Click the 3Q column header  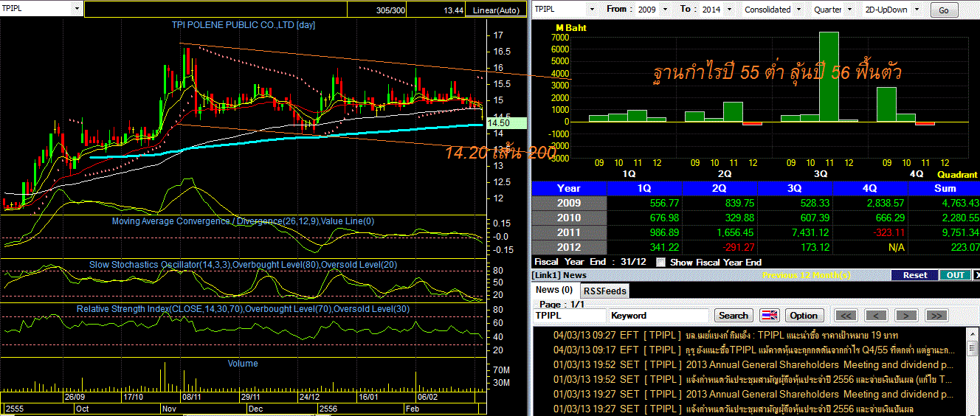795,188
